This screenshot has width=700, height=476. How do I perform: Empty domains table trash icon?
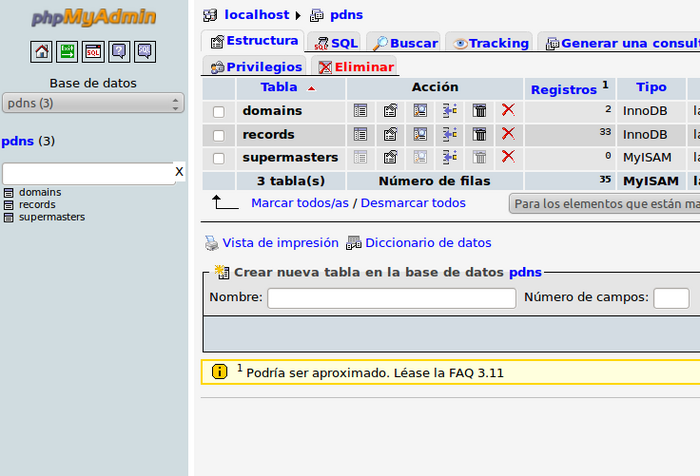coord(479,110)
